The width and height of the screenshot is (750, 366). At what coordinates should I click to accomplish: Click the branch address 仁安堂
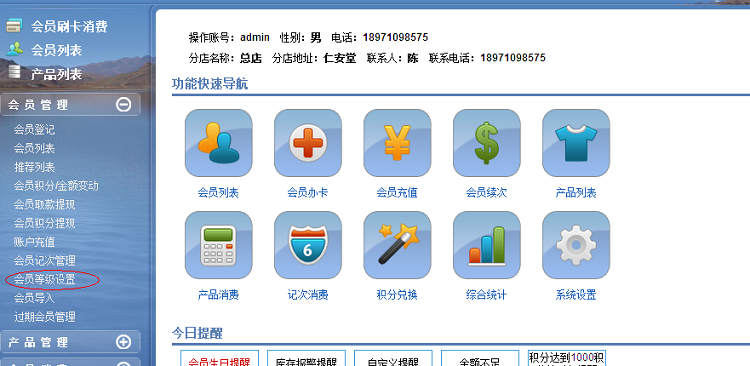coord(340,58)
